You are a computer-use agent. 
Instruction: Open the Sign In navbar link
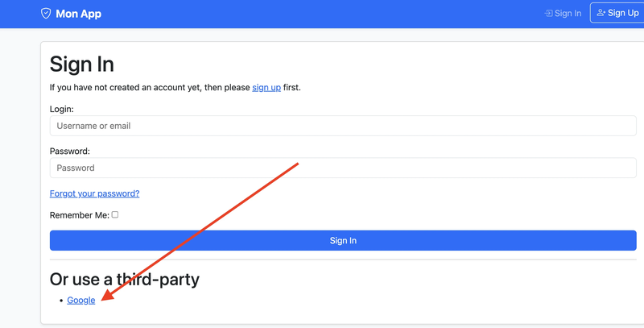click(x=563, y=13)
